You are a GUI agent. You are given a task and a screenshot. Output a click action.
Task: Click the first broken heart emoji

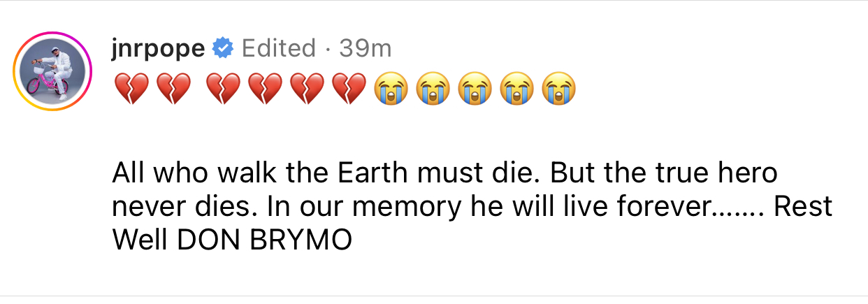point(127,89)
